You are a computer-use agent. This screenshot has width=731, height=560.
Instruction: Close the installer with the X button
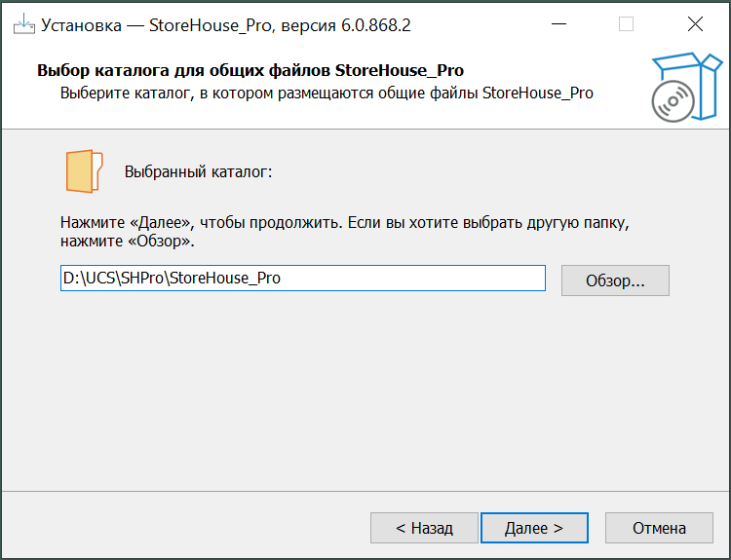(694, 24)
